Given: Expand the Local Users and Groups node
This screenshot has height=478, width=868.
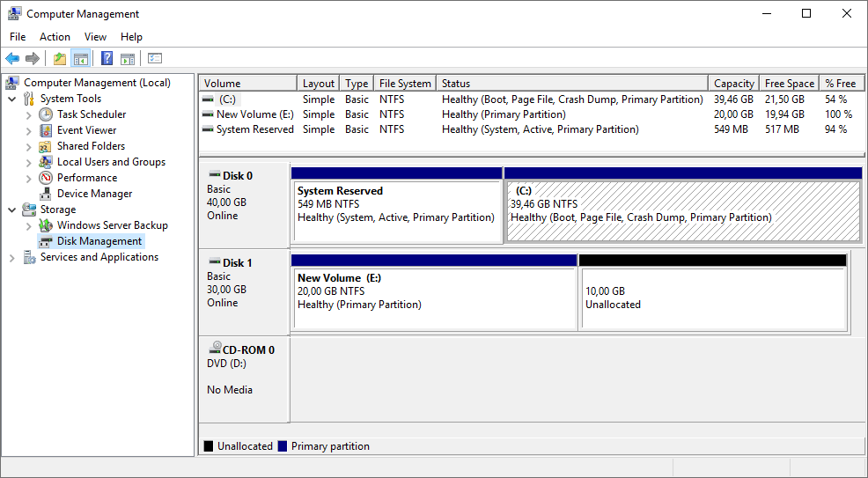Looking at the screenshot, I should [29, 163].
